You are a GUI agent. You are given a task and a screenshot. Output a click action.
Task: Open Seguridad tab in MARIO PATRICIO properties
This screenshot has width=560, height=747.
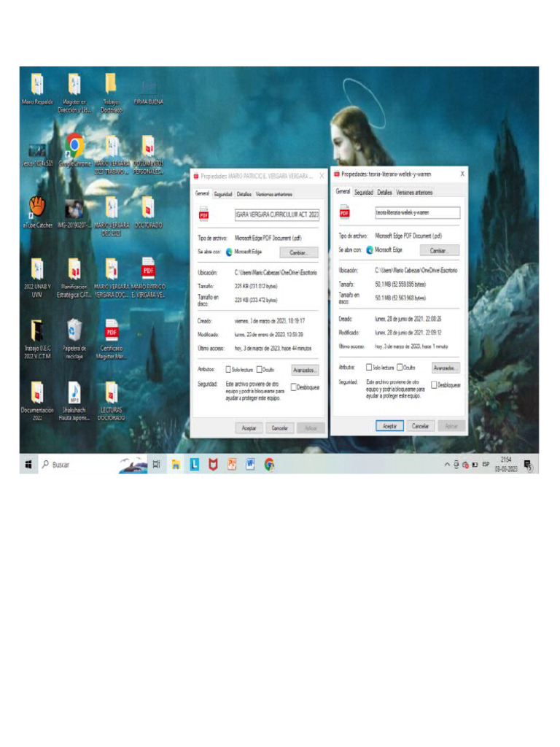click(223, 194)
